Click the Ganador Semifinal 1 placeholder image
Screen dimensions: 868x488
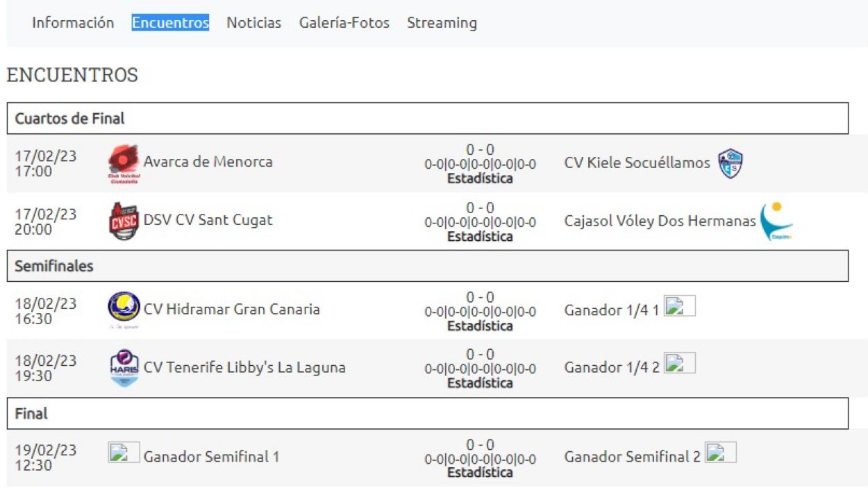pyautogui.click(x=124, y=453)
